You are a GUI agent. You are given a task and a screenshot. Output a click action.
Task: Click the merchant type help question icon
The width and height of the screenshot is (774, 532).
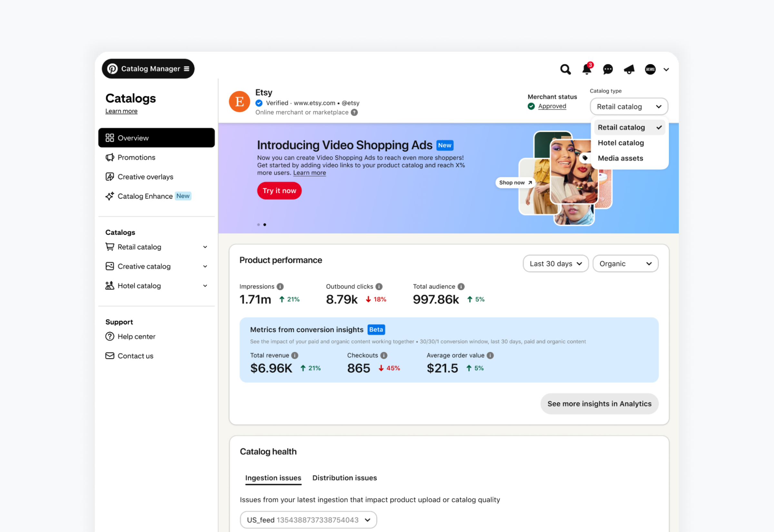click(354, 113)
